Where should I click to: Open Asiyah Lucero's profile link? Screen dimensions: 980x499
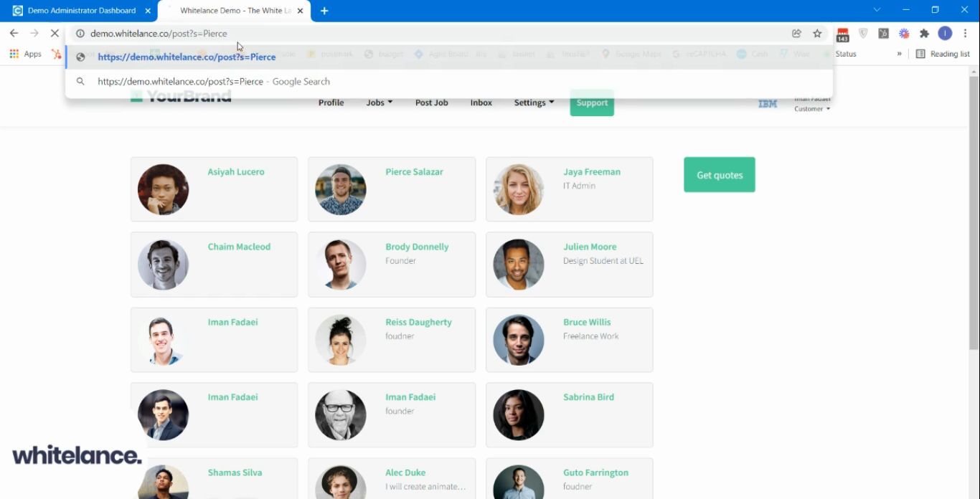click(x=236, y=172)
